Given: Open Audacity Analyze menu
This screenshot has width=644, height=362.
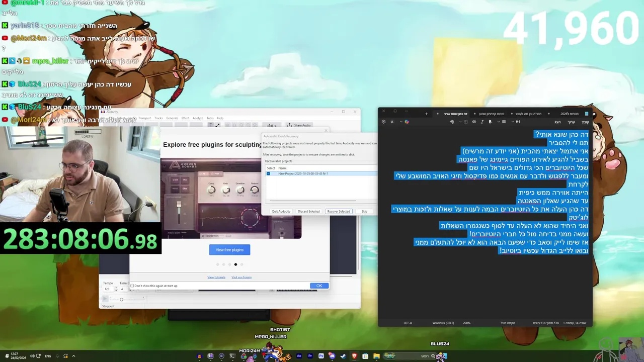Looking at the screenshot, I should point(198,118).
